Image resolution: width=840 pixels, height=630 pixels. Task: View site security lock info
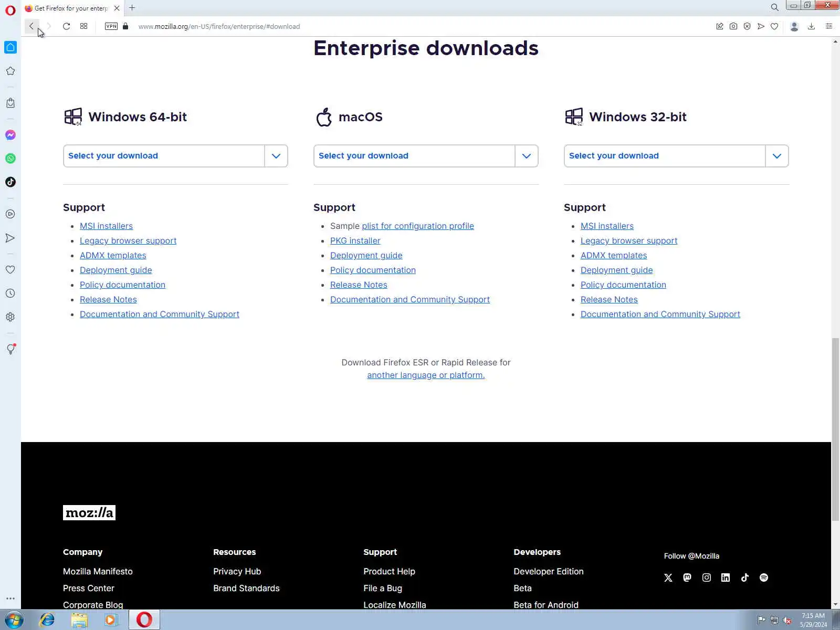pyautogui.click(x=125, y=26)
